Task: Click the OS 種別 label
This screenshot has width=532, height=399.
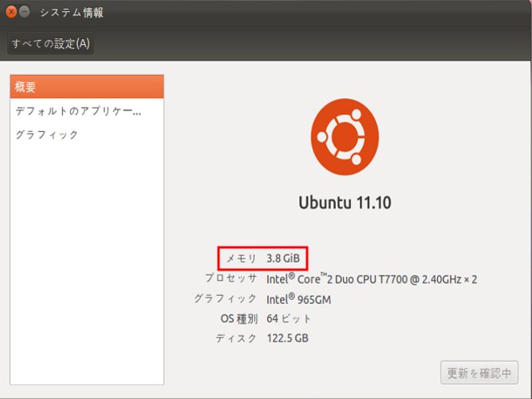Action: click(239, 319)
